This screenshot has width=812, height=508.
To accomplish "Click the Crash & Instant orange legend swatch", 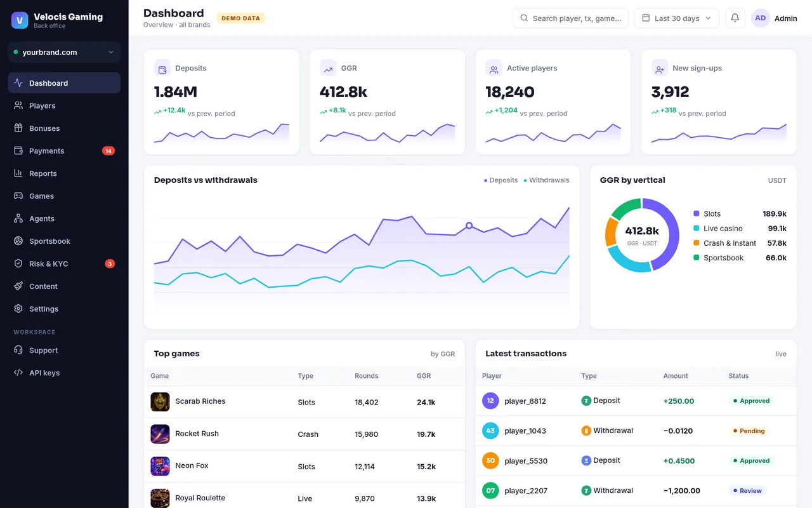I will tap(697, 243).
